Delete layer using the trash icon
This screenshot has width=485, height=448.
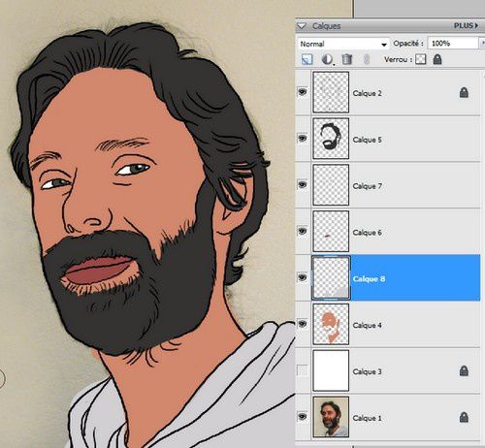(x=347, y=59)
